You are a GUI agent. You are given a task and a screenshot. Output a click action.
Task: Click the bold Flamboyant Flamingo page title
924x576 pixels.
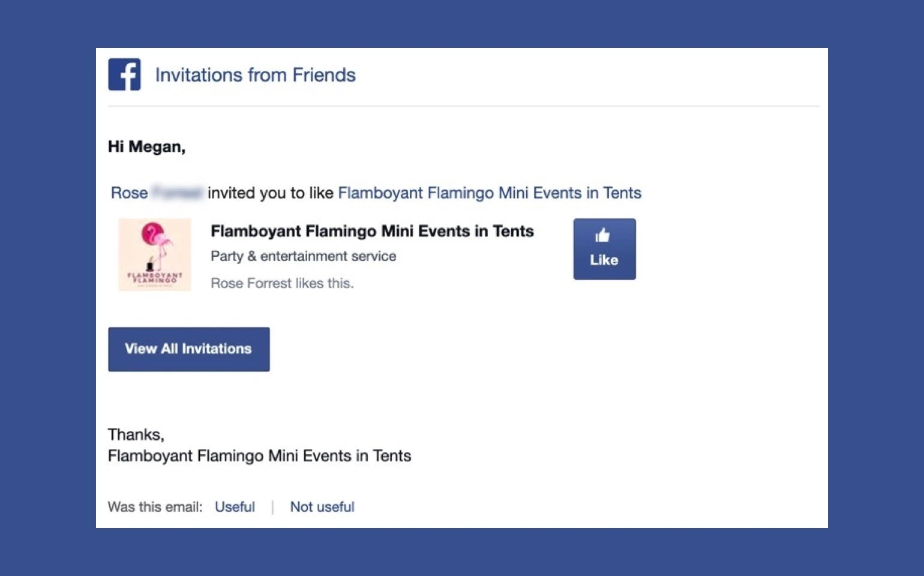coord(372,231)
